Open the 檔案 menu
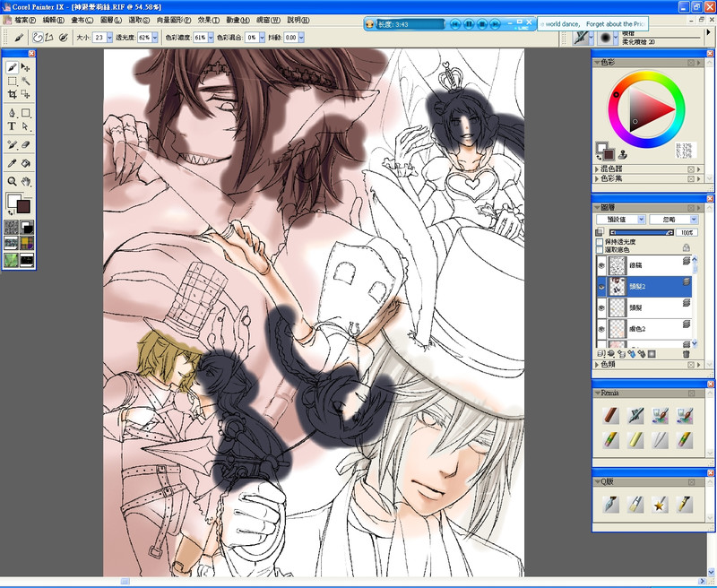 (x=25, y=20)
